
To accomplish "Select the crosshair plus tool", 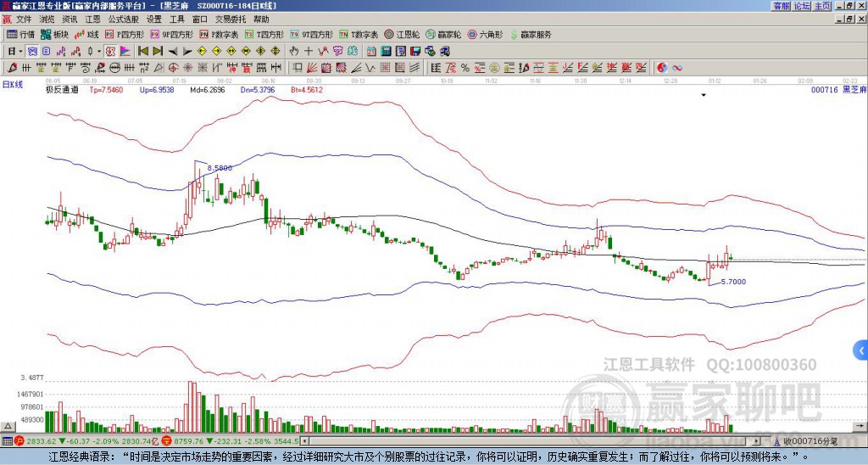I will click(x=309, y=52).
